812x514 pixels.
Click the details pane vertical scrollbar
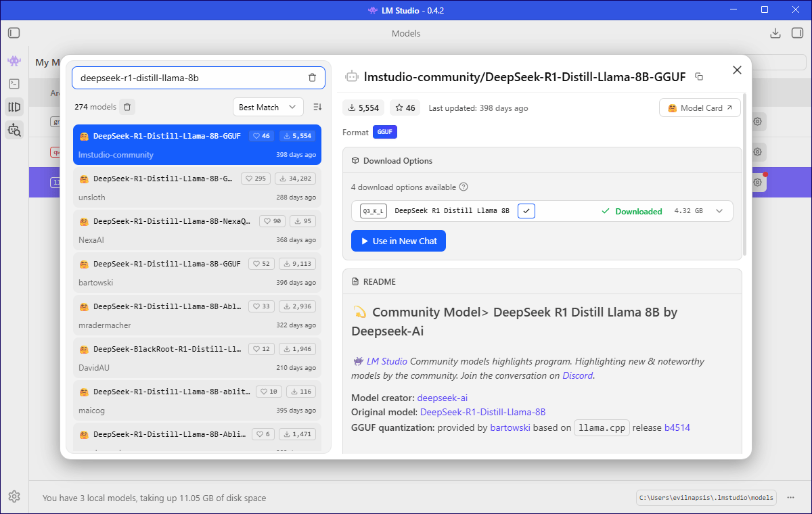tap(745, 174)
